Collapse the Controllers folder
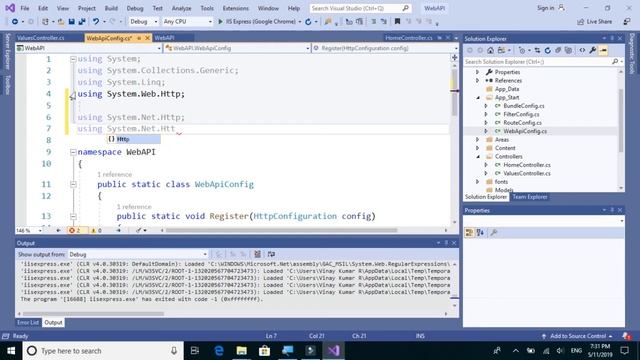The image size is (640, 360). 478,157
